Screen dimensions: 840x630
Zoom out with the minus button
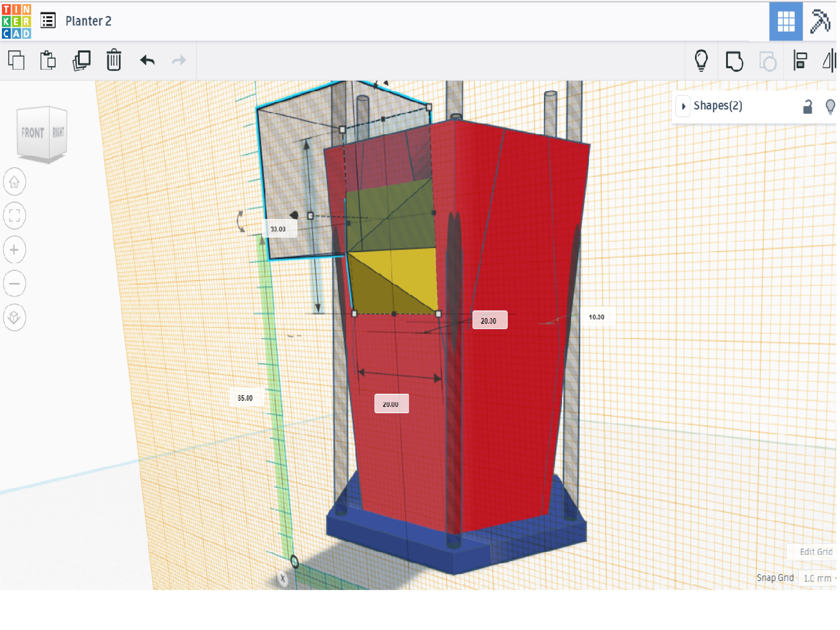[x=14, y=284]
